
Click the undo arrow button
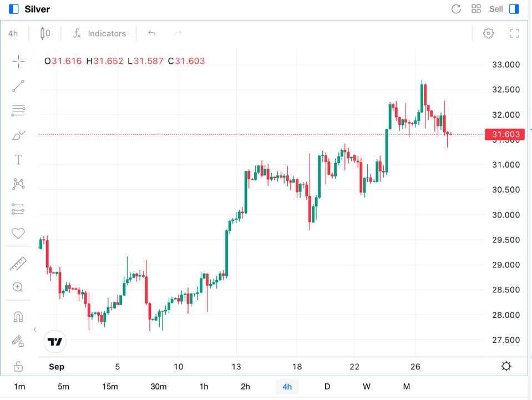pos(152,33)
